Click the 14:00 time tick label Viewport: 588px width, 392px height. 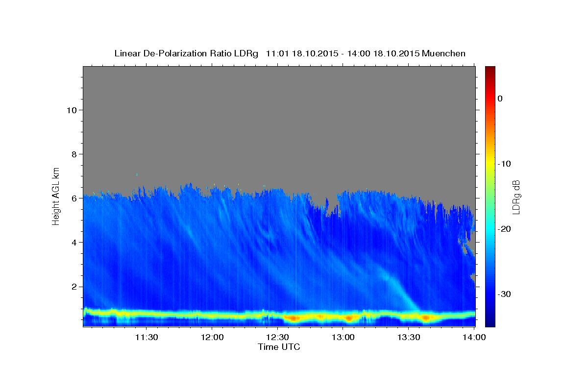point(474,338)
